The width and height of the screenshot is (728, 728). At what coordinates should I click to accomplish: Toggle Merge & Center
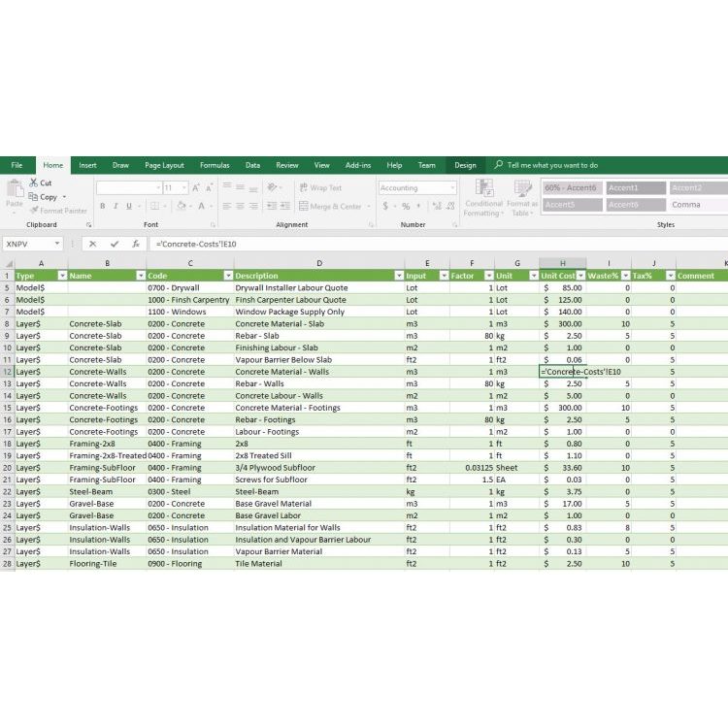330,206
